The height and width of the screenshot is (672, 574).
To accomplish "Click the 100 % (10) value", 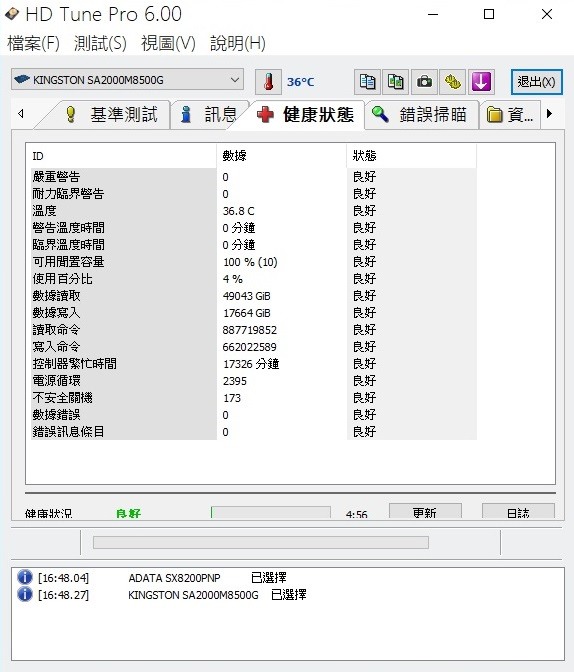I will coord(250,262).
